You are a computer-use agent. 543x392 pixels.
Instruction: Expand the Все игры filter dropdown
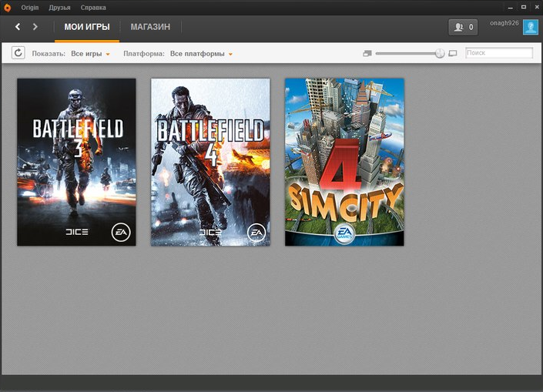point(90,54)
